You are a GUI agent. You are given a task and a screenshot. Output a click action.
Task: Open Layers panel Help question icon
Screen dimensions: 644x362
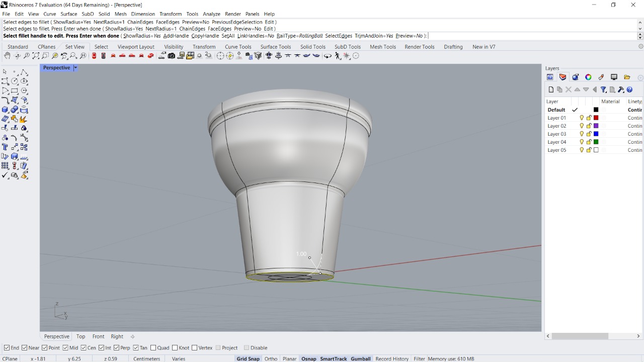point(629,89)
